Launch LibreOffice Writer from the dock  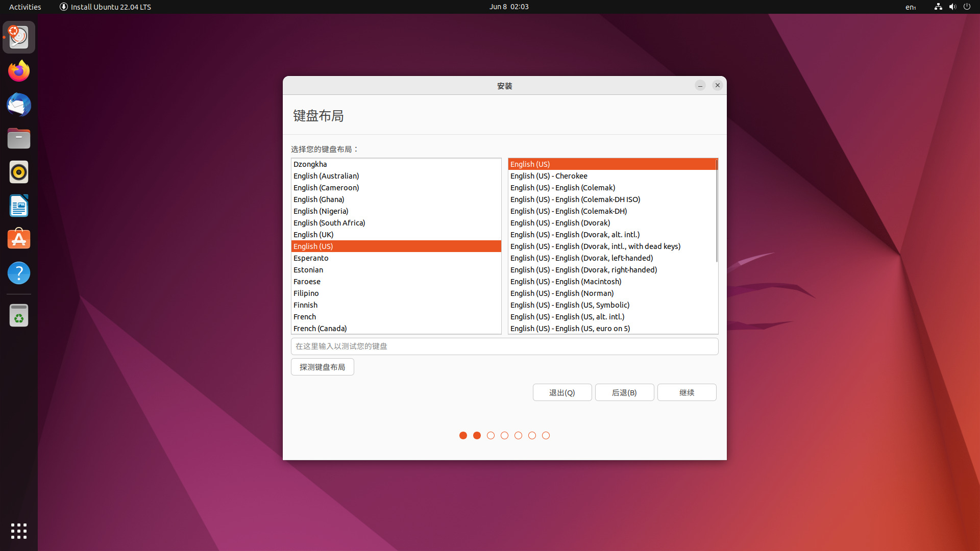coord(18,206)
